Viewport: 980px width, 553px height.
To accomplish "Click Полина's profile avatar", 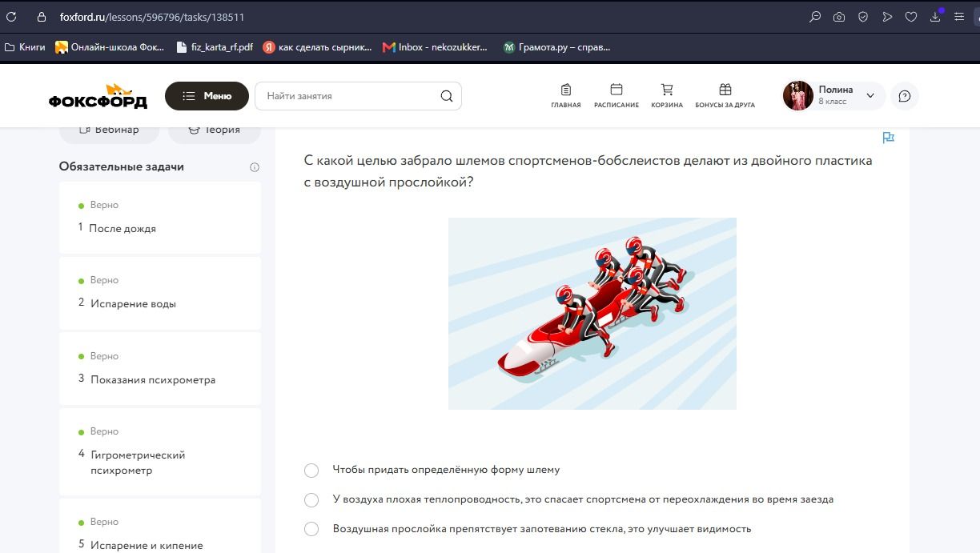I will tap(797, 96).
